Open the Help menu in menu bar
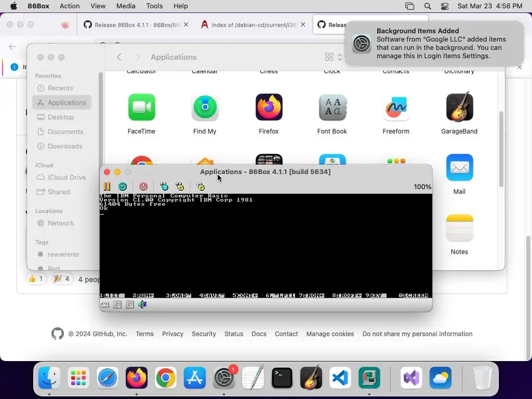 [x=180, y=6]
